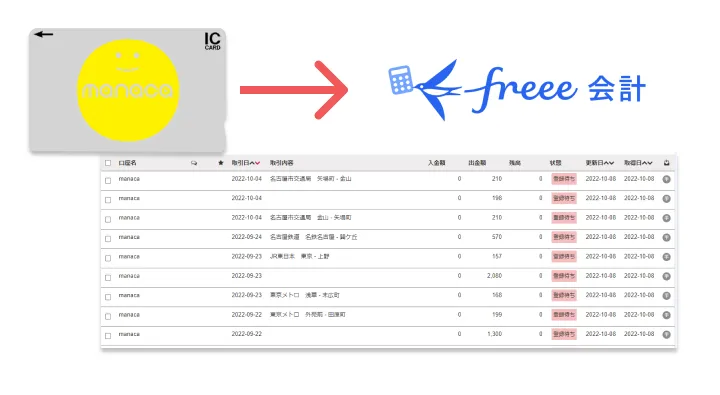This screenshot has height=395, width=720.
Task: Click the 入金額 column header
Action: click(436, 163)
